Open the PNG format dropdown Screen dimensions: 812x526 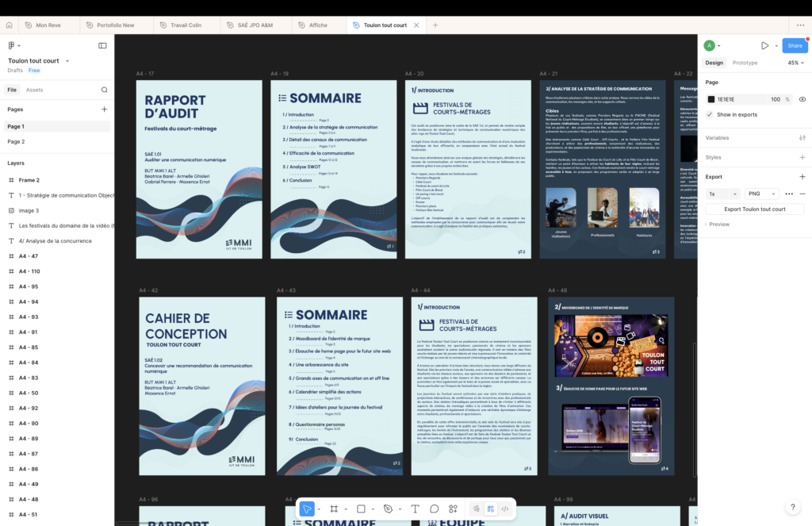point(761,194)
